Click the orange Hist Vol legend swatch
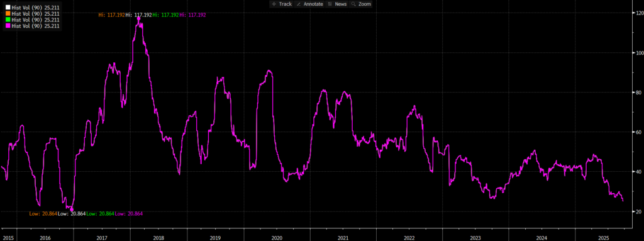The image size is (644, 241). 8,14
